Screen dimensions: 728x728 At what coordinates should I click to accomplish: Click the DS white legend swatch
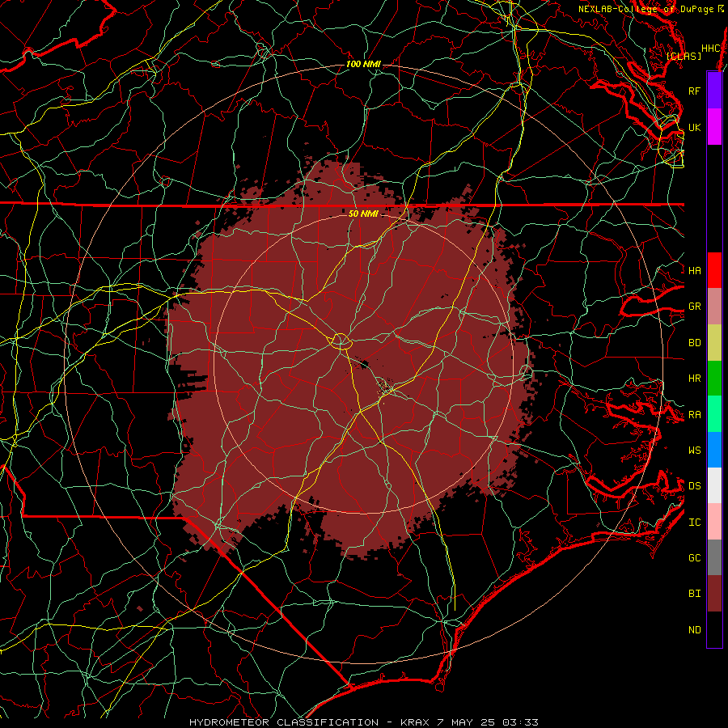[x=714, y=485]
